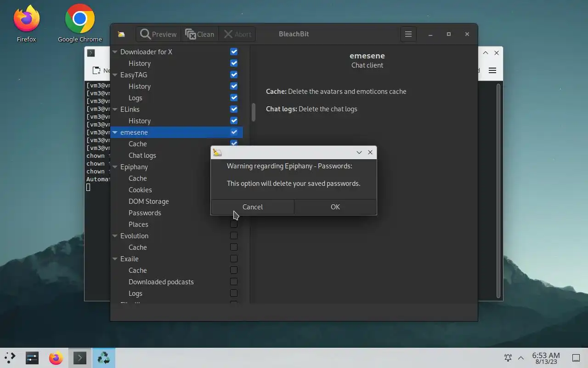The height and width of the screenshot is (368, 588).
Task: Uncheck ELinks History checkbox
Action: [x=234, y=121]
